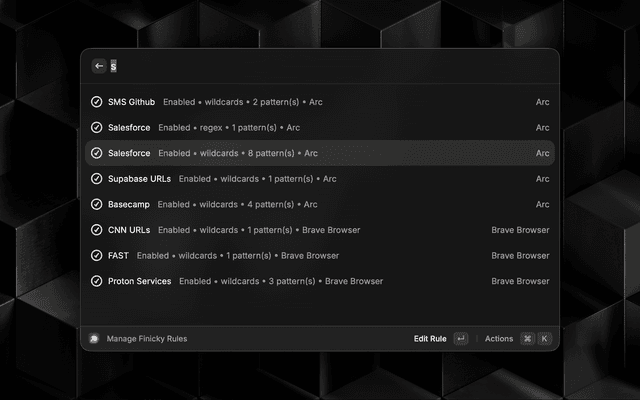Select the FAST rule name

pos(118,256)
